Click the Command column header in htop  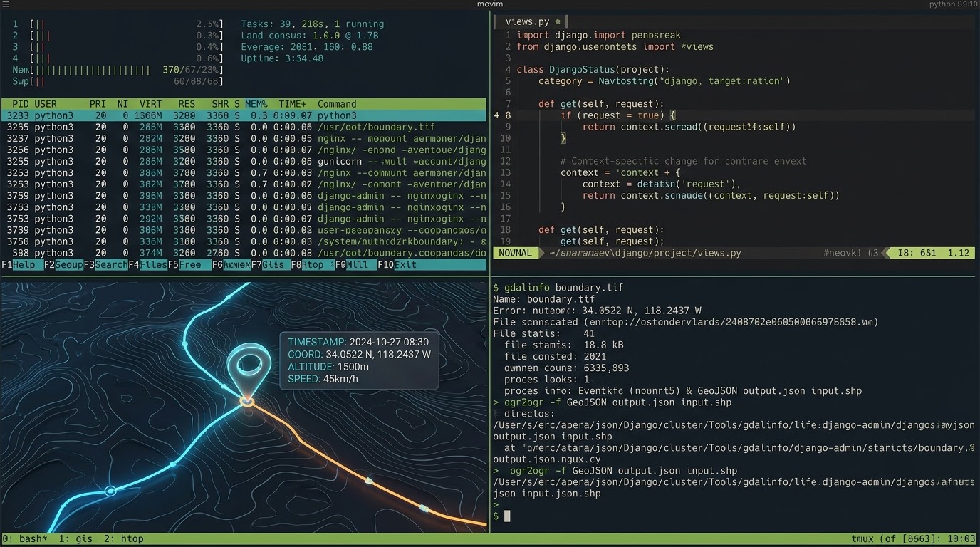(337, 104)
